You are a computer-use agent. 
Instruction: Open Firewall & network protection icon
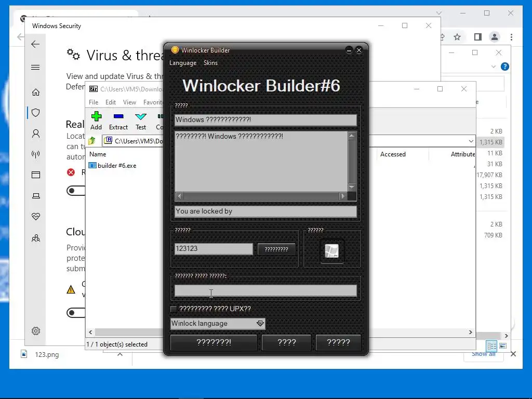[x=36, y=154]
